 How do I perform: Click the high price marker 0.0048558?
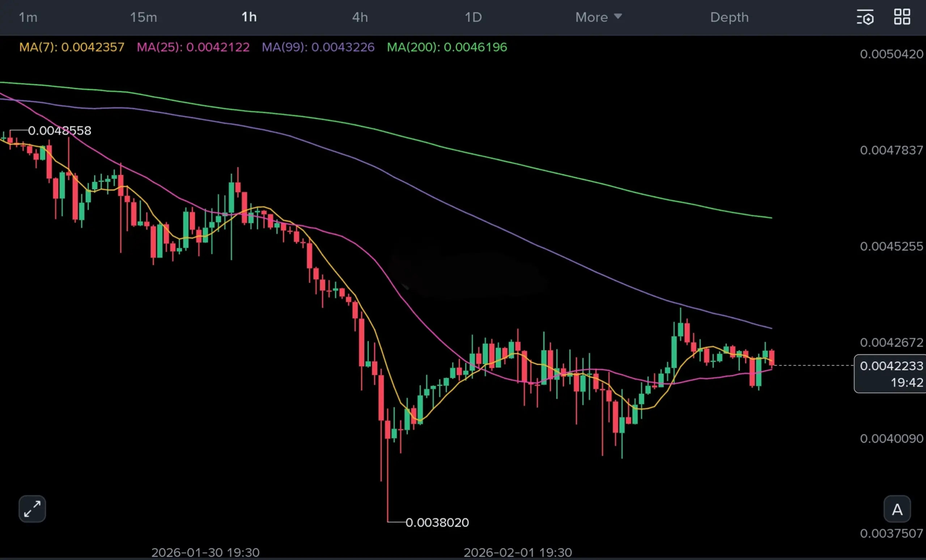59,131
